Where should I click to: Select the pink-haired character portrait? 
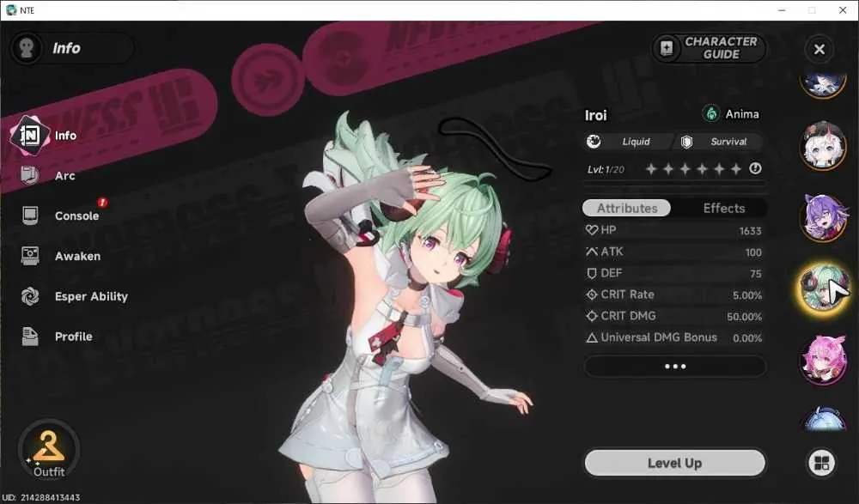pos(823,360)
